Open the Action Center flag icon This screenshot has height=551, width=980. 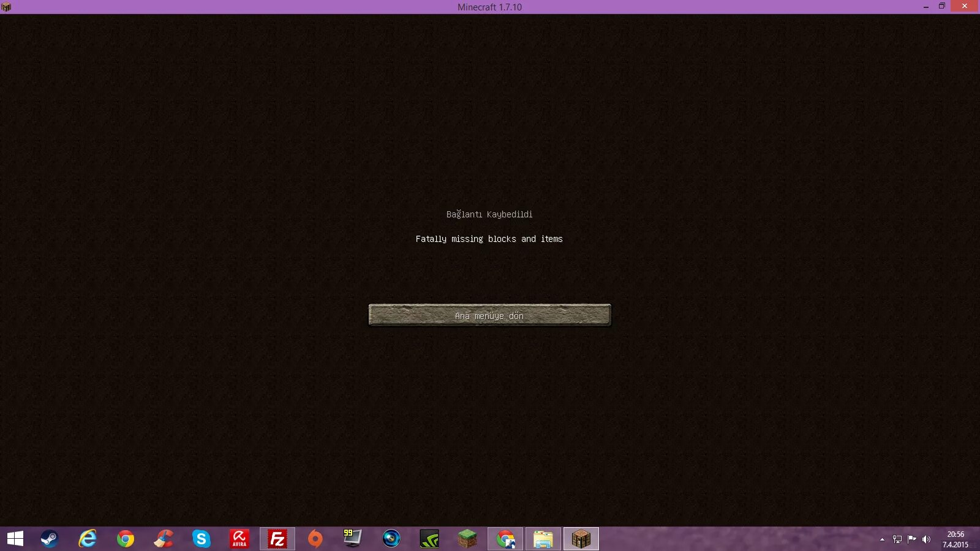[x=912, y=539]
